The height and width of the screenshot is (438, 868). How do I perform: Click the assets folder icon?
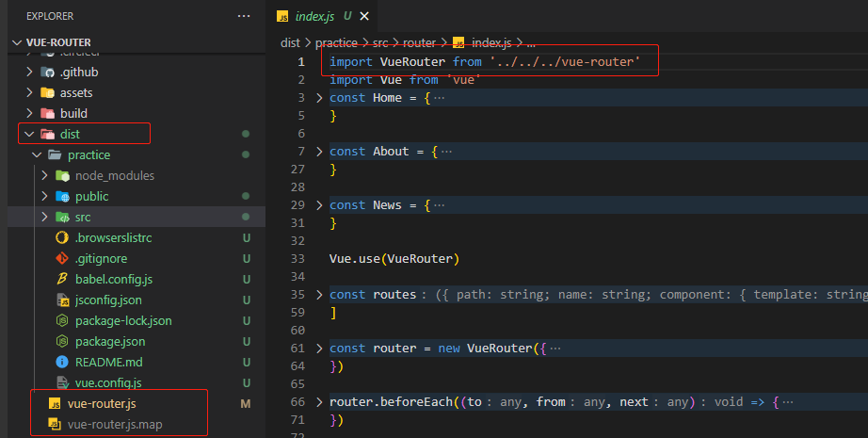click(x=47, y=92)
